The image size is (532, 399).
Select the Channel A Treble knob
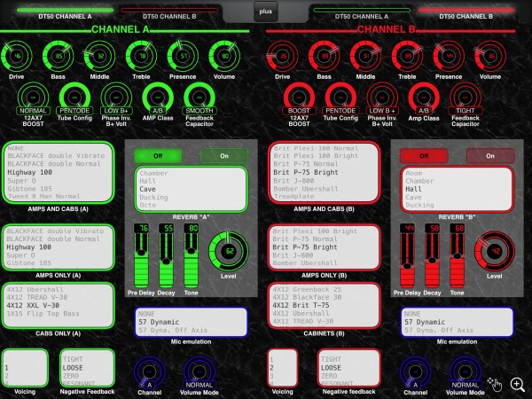(142, 56)
